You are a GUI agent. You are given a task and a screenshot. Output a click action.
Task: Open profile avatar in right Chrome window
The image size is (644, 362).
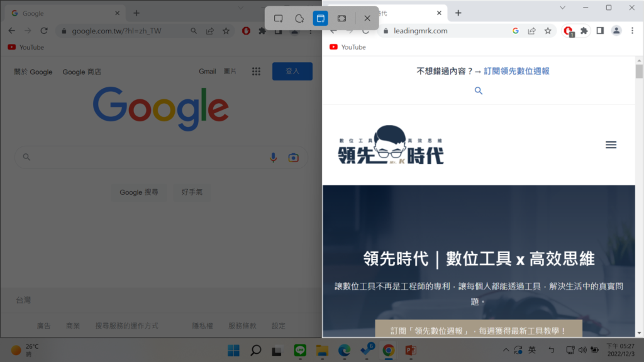pyautogui.click(x=616, y=31)
